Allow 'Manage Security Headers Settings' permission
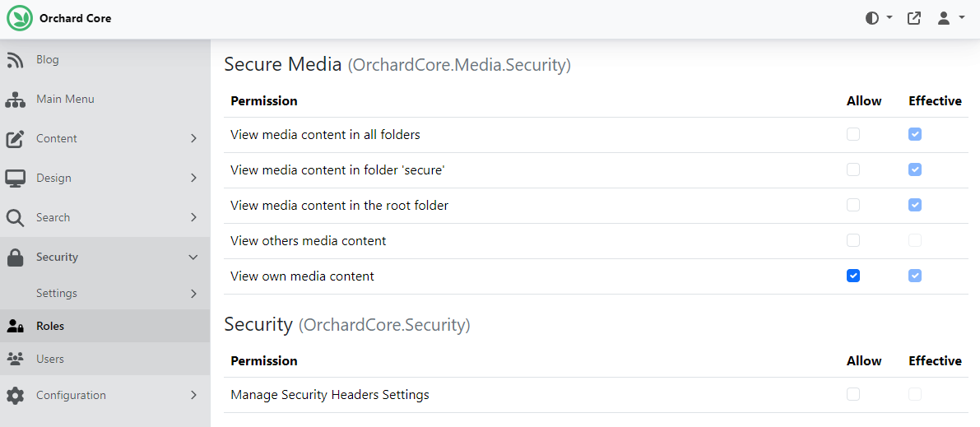Image resolution: width=980 pixels, height=427 pixels. click(853, 394)
